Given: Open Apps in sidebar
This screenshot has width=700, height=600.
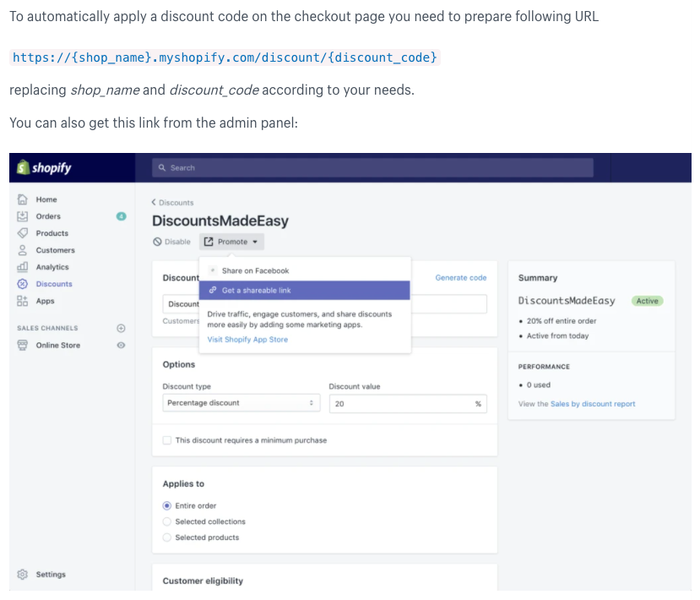Looking at the screenshot, I should coord(45,301).
